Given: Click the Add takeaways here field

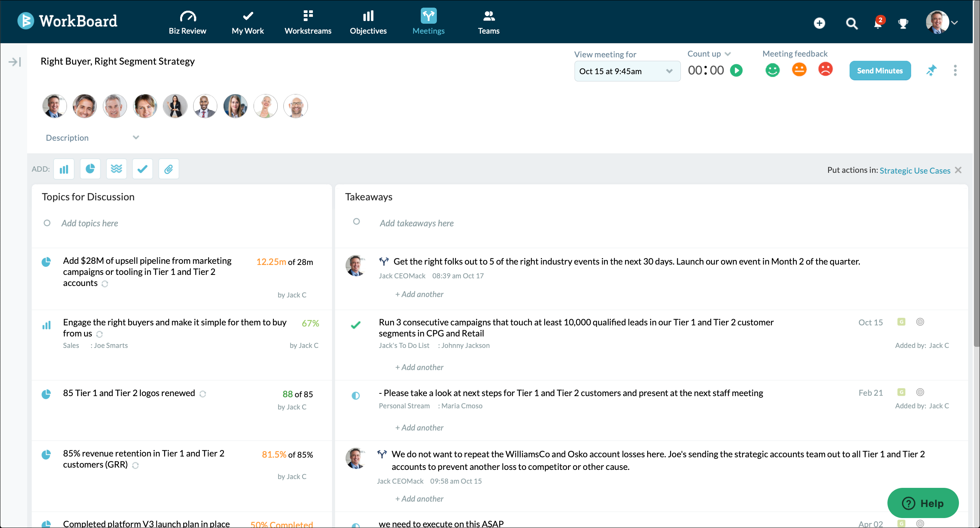Looking at the screenshot, I should (417, 223).
